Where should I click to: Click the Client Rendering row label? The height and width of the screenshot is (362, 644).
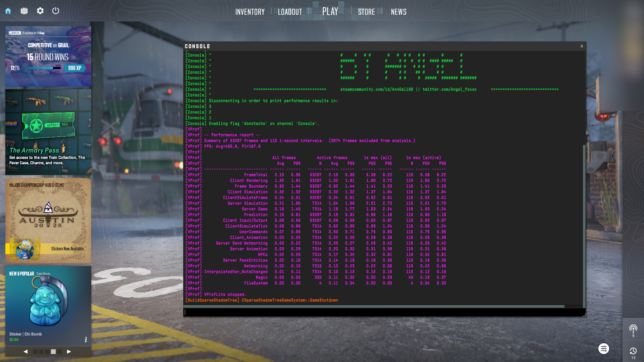249,181
